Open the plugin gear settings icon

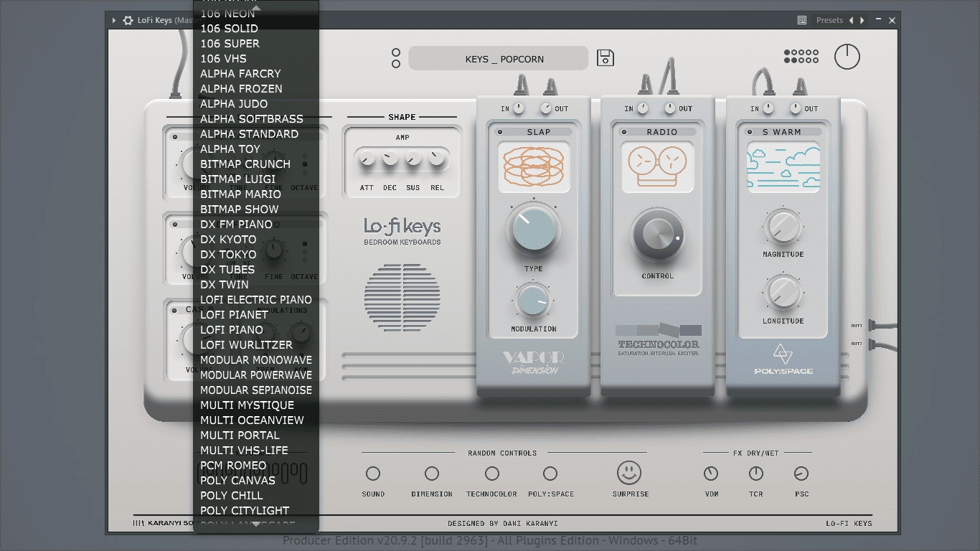[x=128, y=20]
